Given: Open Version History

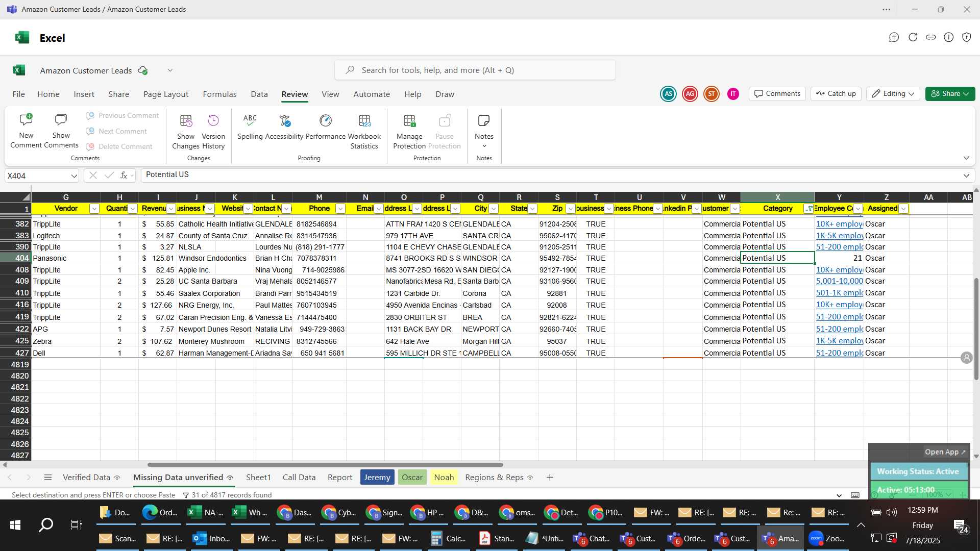Looking at the screenshot, I should 213,131.
